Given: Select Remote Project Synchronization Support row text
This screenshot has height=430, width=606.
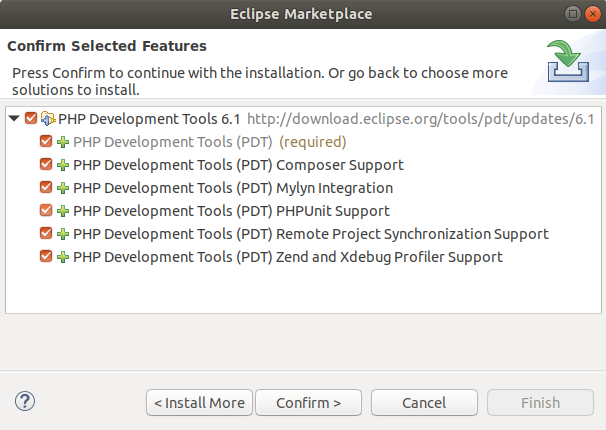Looking at the screenshot, I should pos(311,234).
